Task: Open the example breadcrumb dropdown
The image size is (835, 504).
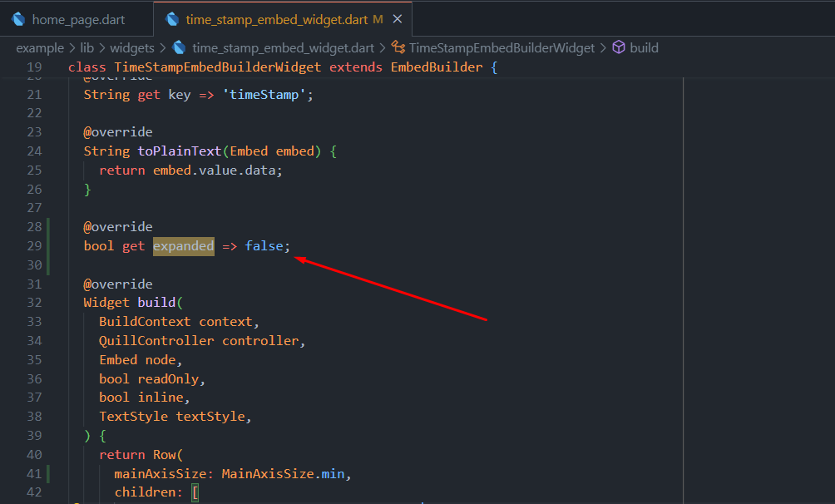Action: 40,47
